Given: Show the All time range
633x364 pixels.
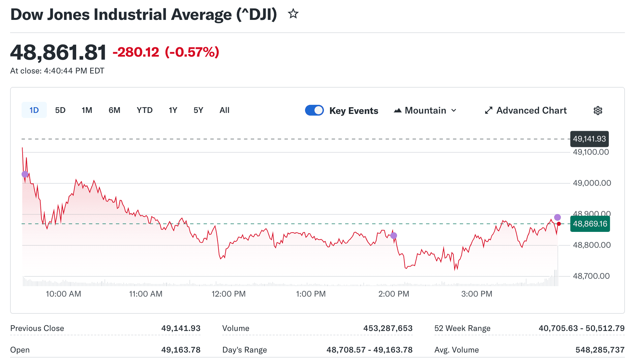Looking at the screenshot, I should coord(224,110).
